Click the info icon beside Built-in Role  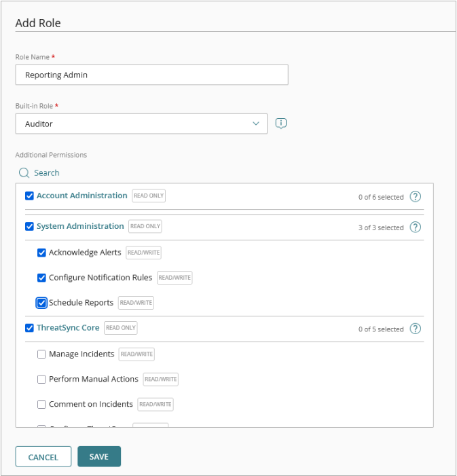(281, 124)
